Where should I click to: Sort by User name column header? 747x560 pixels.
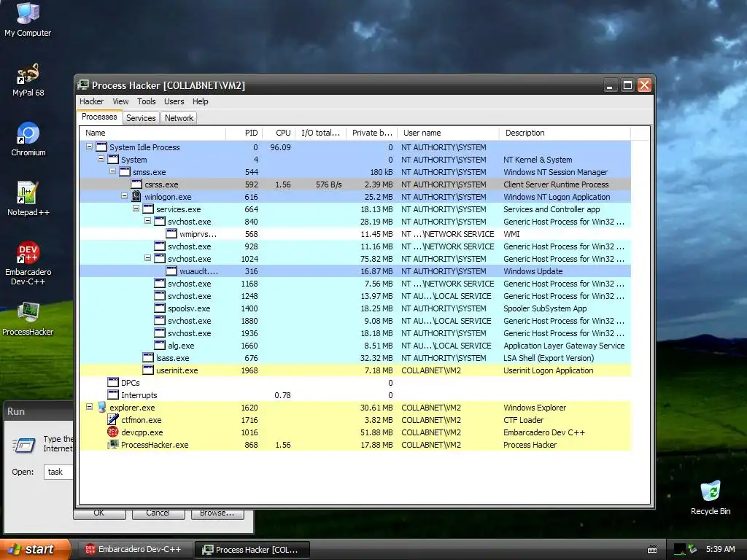point(448,133)
